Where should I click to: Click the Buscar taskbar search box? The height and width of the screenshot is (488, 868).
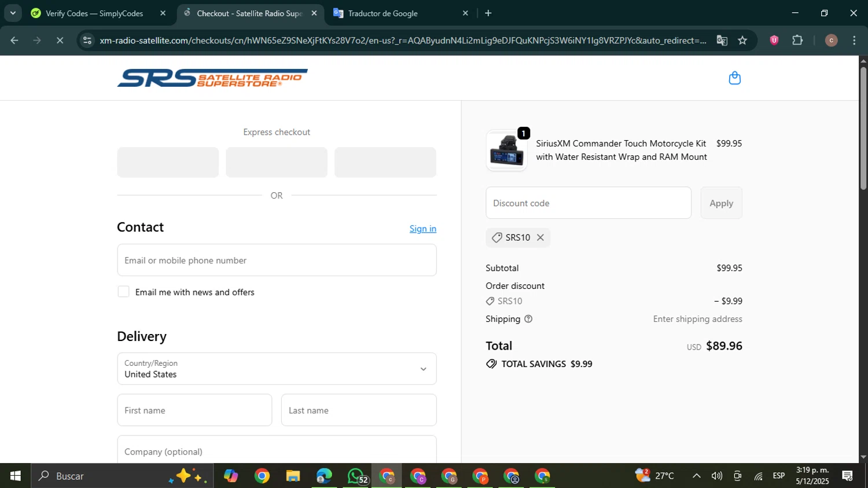123,476
